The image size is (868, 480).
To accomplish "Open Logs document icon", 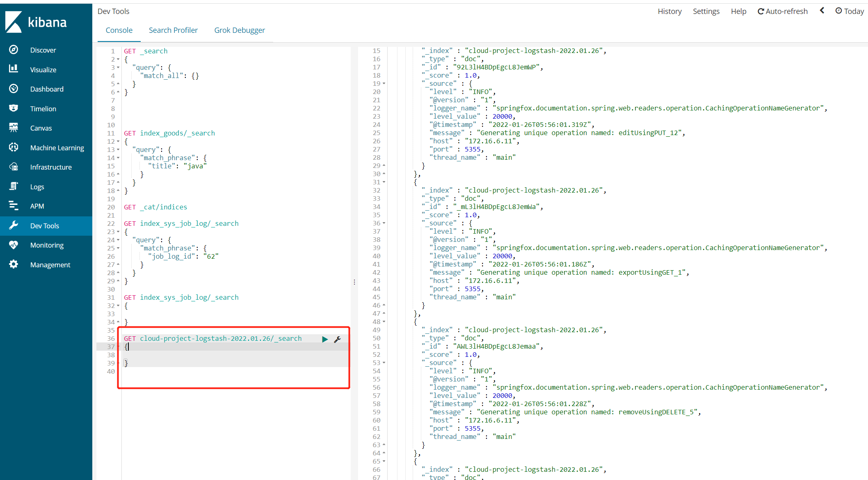I will 14,186.
